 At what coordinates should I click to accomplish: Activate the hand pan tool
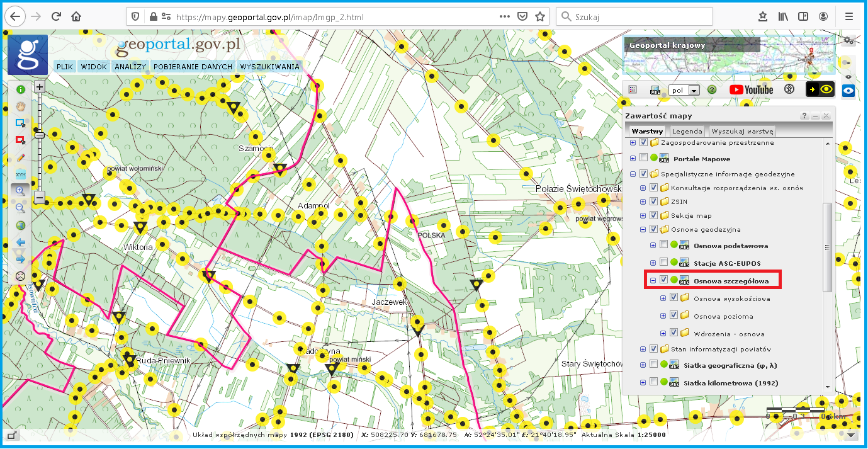pos(20,106)
